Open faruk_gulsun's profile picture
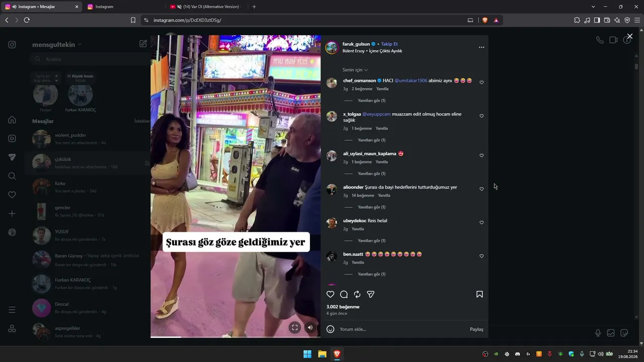The image size is (644, 362). pyautogui.click(x=332, y=47)
